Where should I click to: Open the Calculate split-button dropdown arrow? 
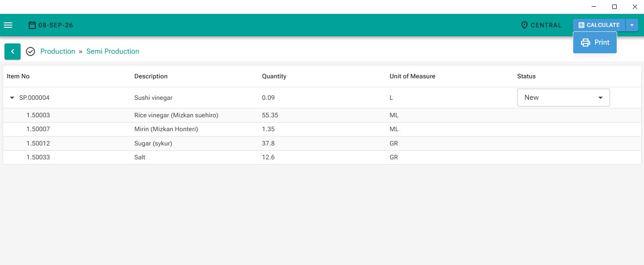coord(632,25)
